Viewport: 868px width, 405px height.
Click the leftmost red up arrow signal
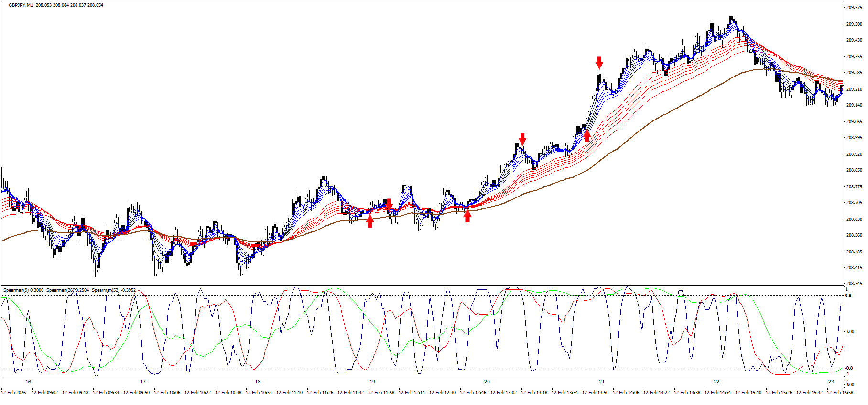(370, 221)
